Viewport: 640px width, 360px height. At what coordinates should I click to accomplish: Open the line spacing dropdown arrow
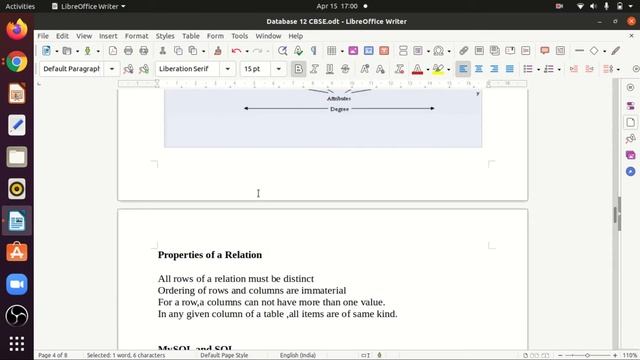pos(618,69)
